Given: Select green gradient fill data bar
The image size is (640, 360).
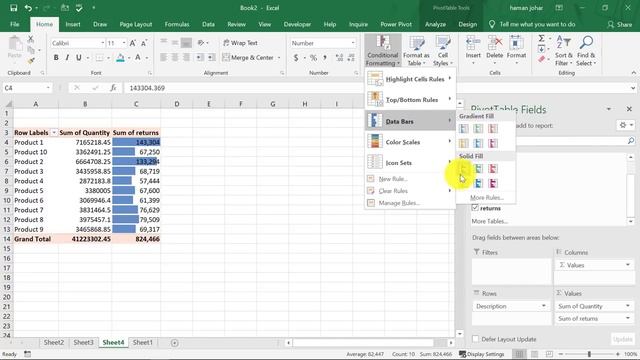Looking at the screenshot, I should pos(478,129).
